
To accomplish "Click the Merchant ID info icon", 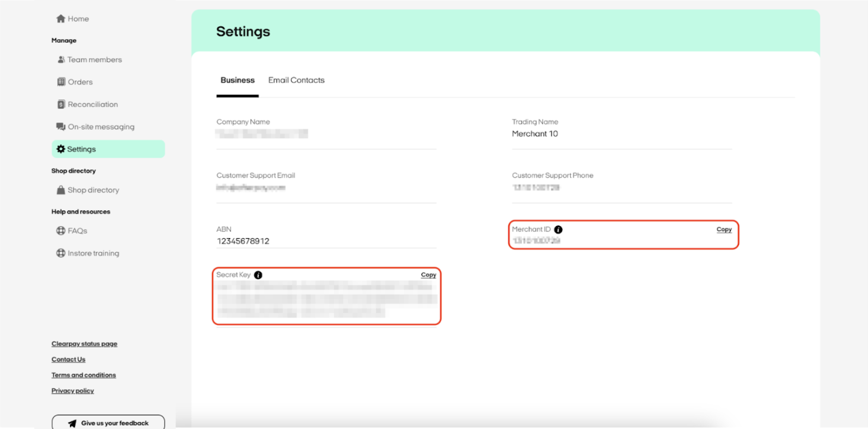I will coord(558,229).
